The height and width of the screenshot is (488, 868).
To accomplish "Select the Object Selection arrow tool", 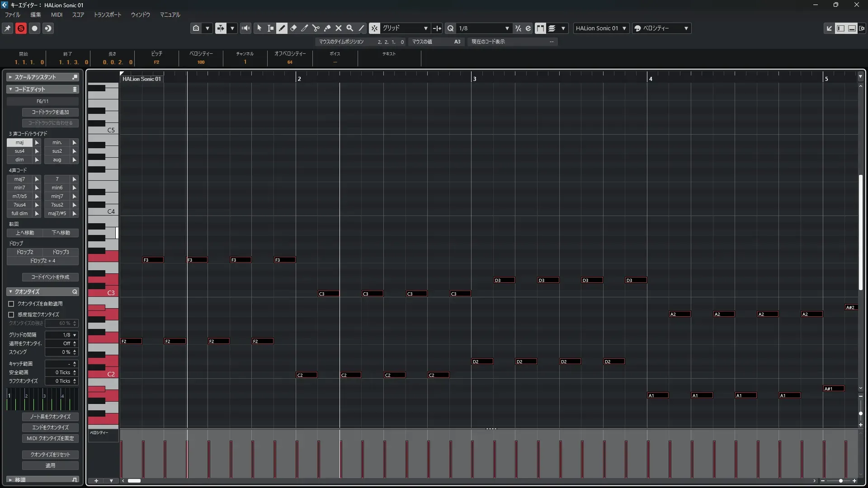I will pyautogui.click(x=259, y=28).
